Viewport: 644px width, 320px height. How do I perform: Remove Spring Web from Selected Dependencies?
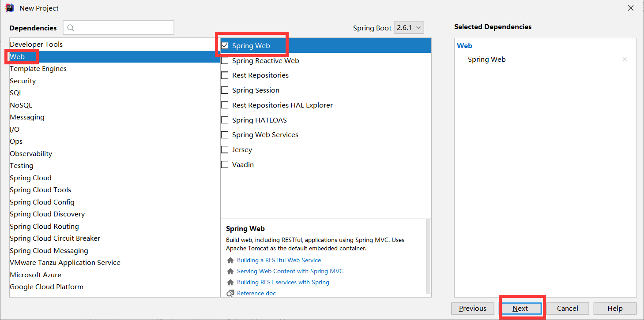[624, 59]
